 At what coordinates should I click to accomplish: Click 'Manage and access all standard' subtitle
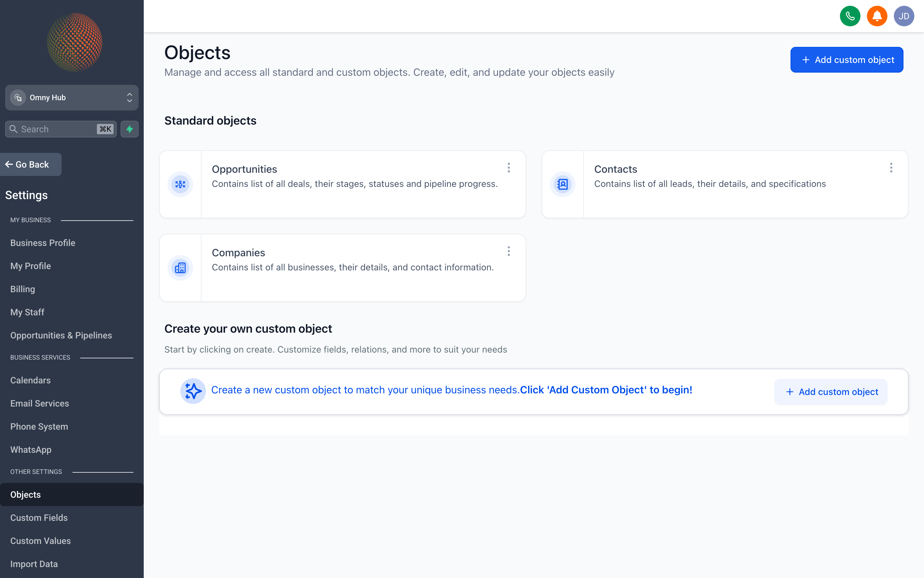coord(389,72)
